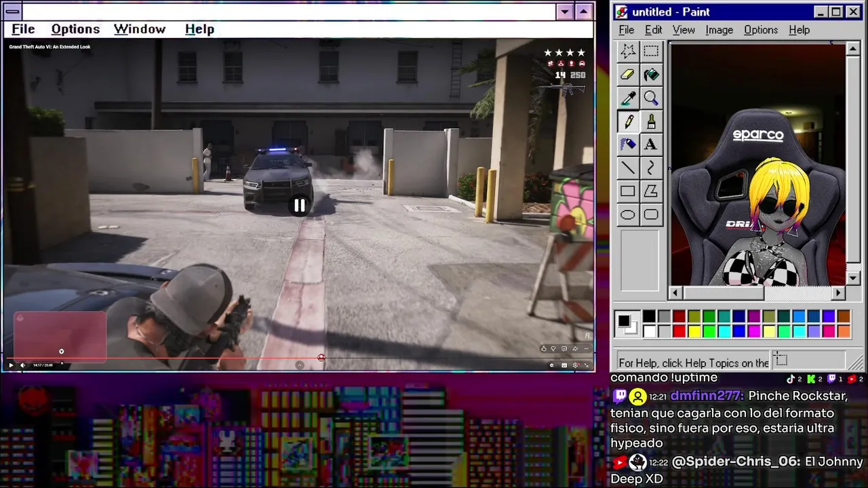Click the red scrubber knob on the video progress bar
The width and height of the screenshot is (868, 488).
(321, 358)
